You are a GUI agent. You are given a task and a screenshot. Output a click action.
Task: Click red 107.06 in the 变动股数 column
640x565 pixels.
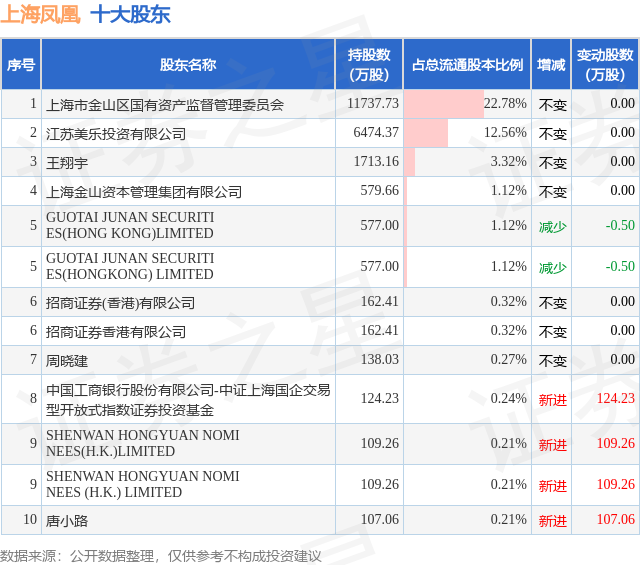tap(616, 519)
